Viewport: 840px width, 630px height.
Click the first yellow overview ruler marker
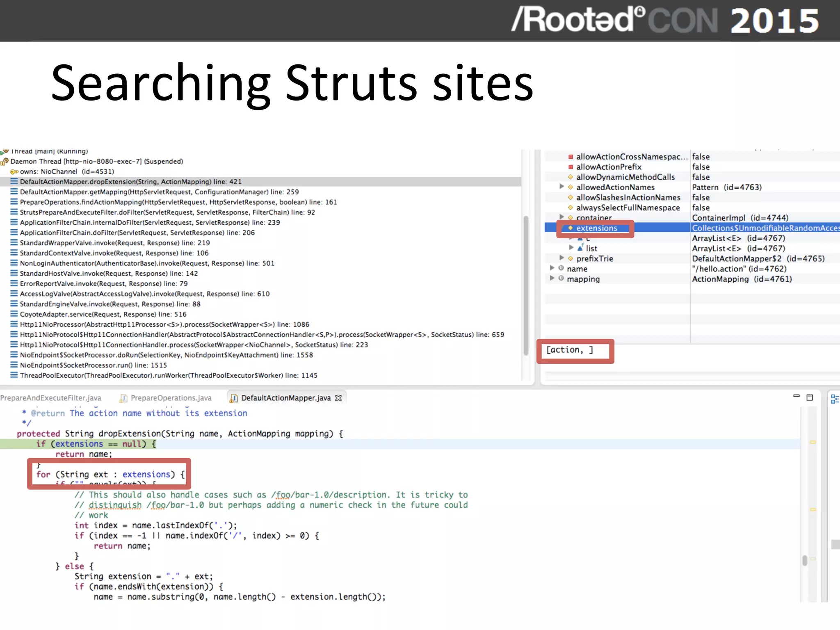[x=813, y=443]
